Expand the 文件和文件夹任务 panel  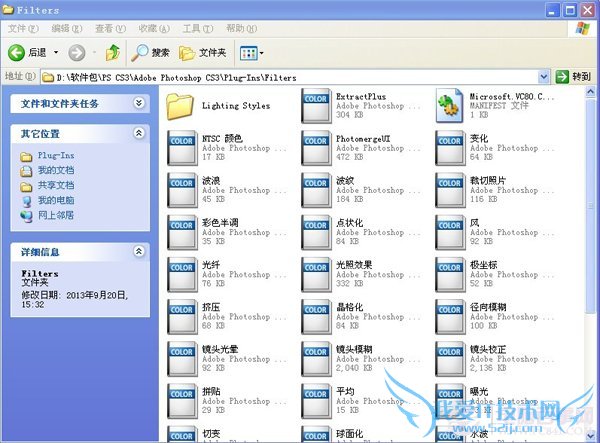coord(139,103)
